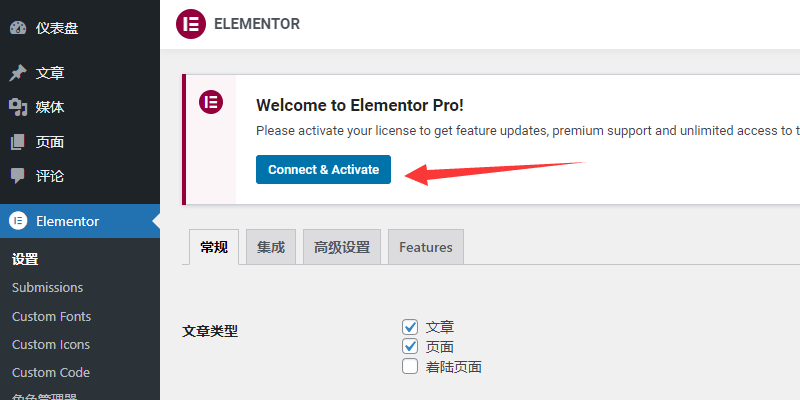Open the Submissions submenu link
Image resolution: width=800 pixels, height=400 pixels.
pos(47,288)
